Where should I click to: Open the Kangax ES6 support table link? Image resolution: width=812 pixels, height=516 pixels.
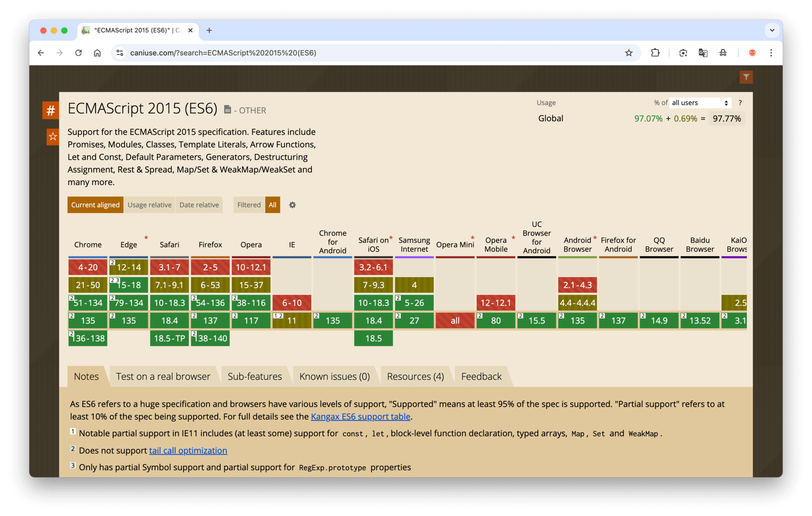tap(360, 417)
